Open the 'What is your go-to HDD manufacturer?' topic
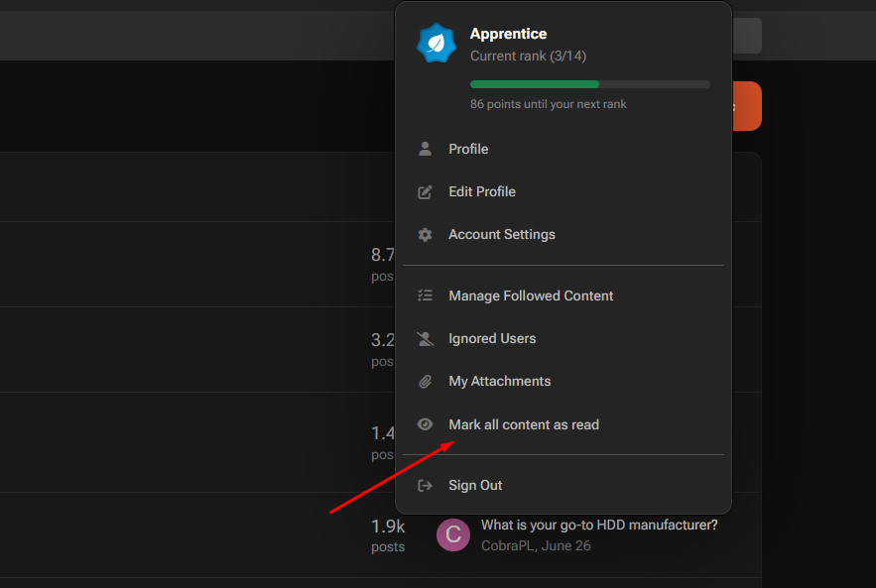876x588 pixels. (599, 525)
